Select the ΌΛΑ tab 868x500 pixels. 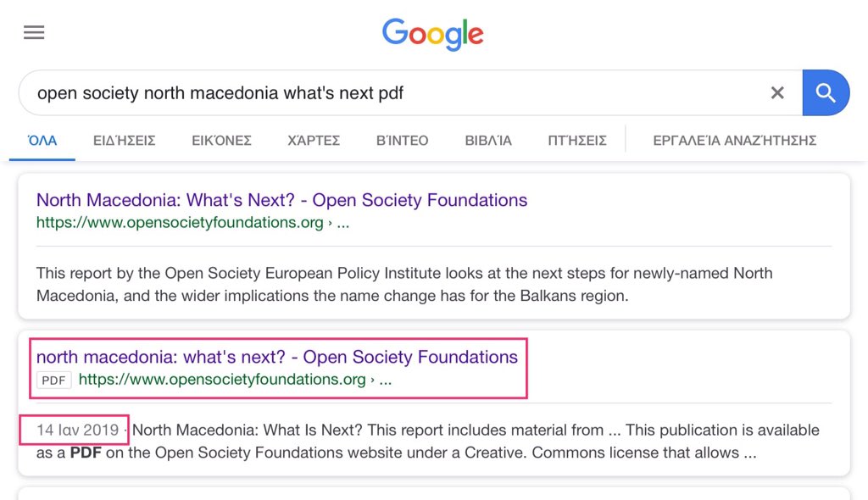(42, 141)
